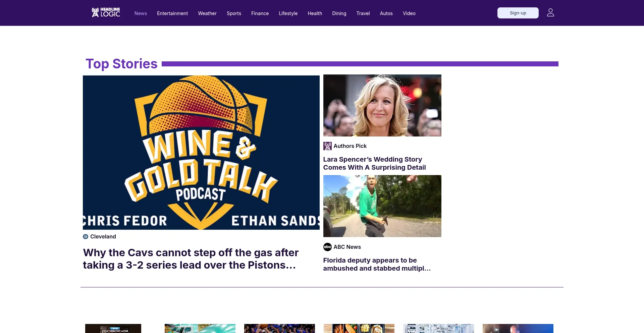Click the ABC News logo icon
The height and width of the screenshot is (333, 644).
pos(327,247)
